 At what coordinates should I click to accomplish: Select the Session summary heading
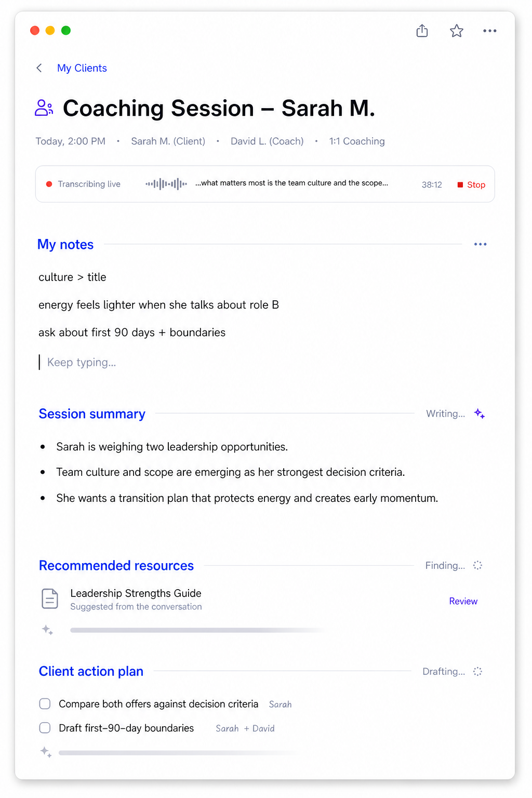click(x=92, y=414)
